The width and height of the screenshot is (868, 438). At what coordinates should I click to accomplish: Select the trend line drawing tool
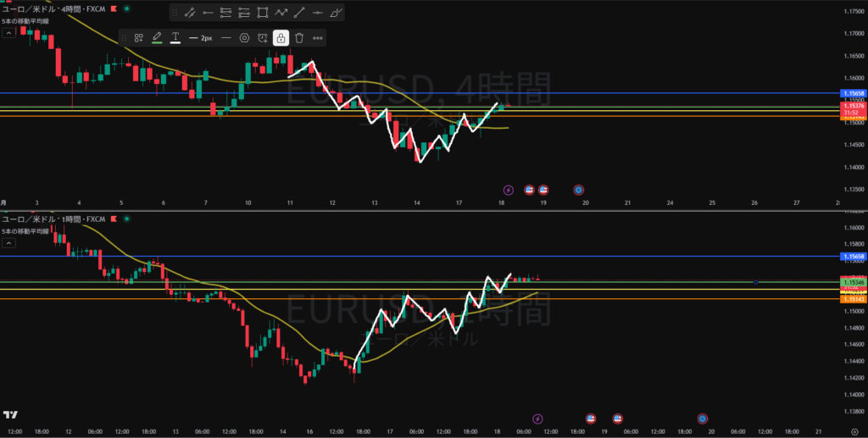coord(189,13)
